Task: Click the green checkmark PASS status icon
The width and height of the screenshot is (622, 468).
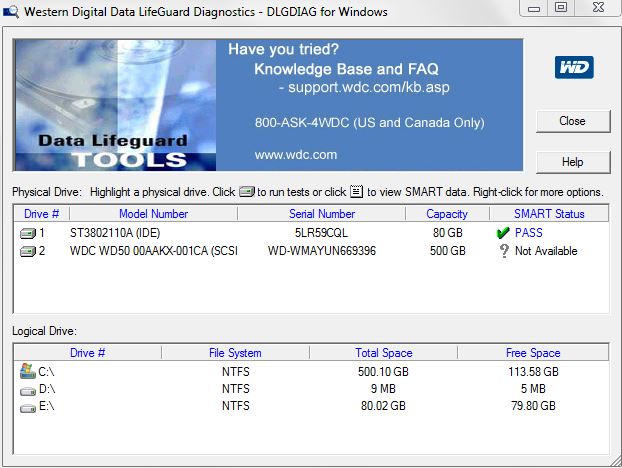Action: coord(503,233)
